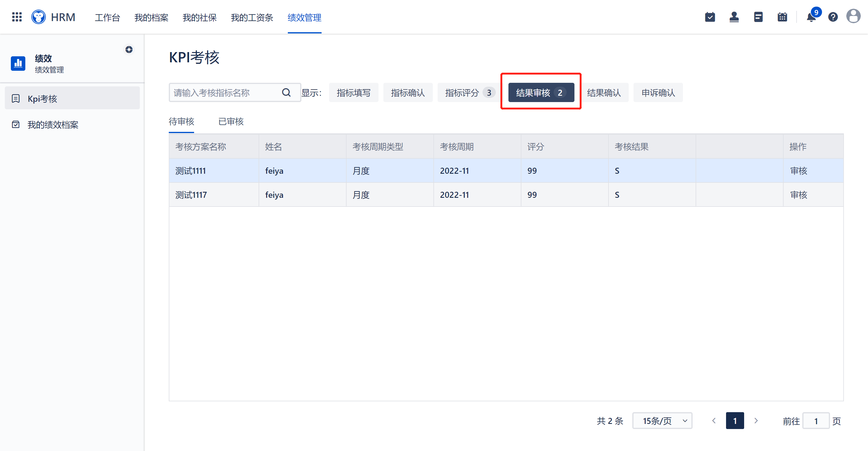The image size is (868, 451).
Task: Click feiya name in 测试1111 row
Action: point(274,171)
